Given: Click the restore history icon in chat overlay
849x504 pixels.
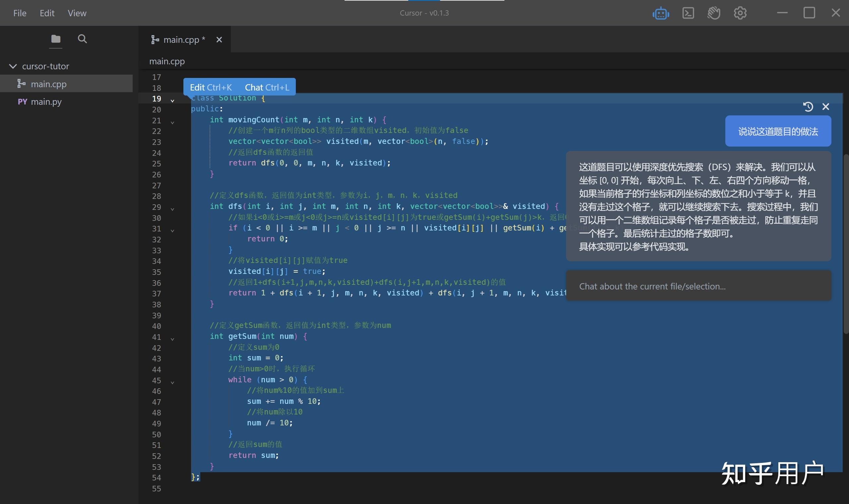Looking at the screenshot, I should tap(809, 107).
